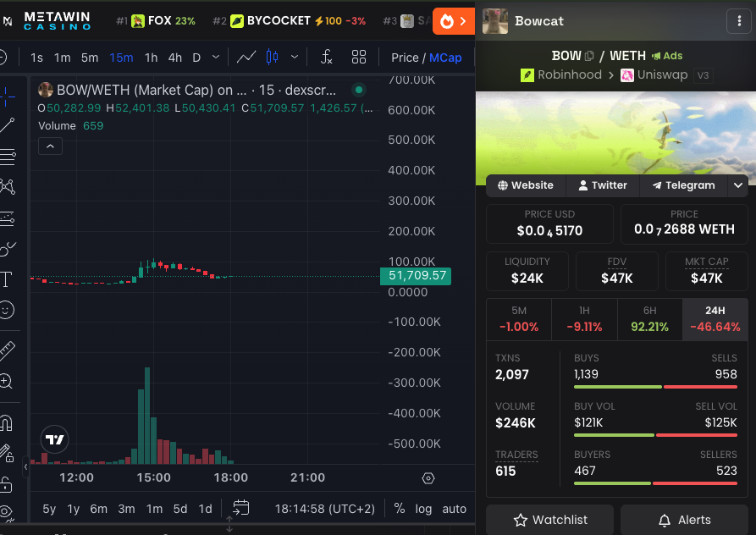Set chart range to 6m
The height and width of the screenshot is (535, 756).
99,509
